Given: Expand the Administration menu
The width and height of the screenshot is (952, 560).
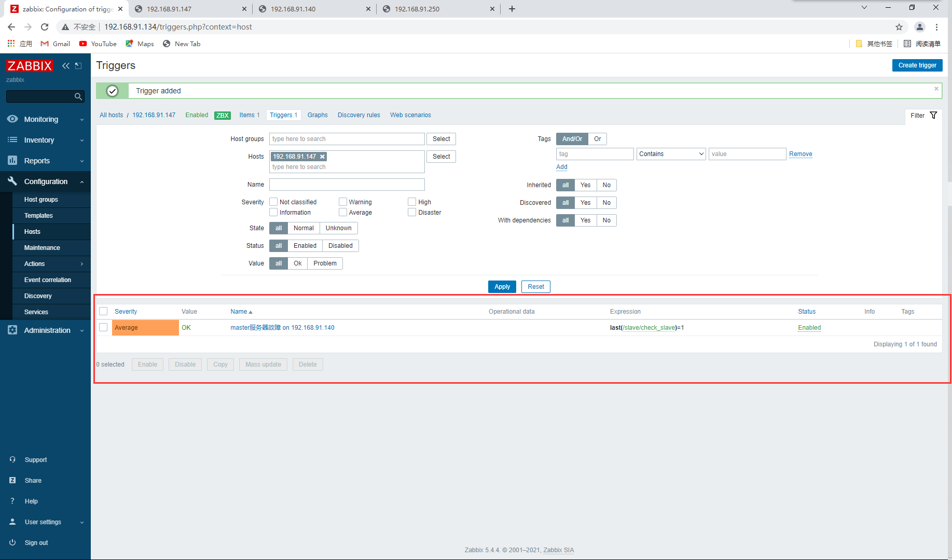Looking at the screenshot, I should [82, 331].
